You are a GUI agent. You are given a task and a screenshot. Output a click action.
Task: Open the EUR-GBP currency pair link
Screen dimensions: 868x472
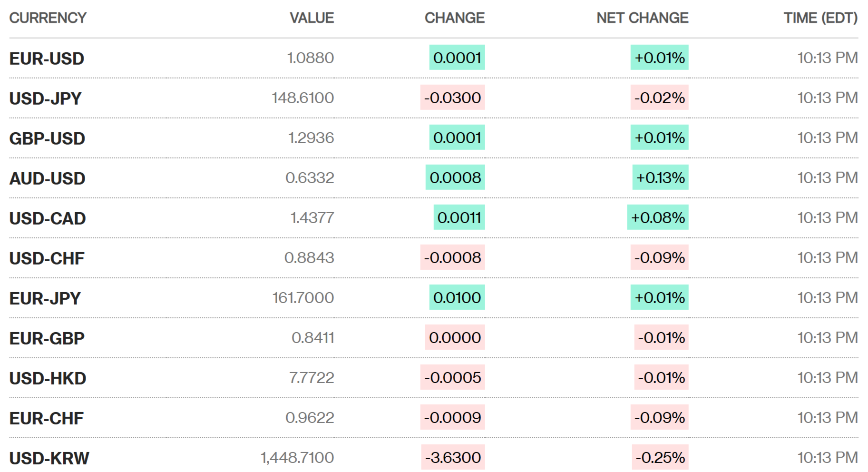click(47, 338)
